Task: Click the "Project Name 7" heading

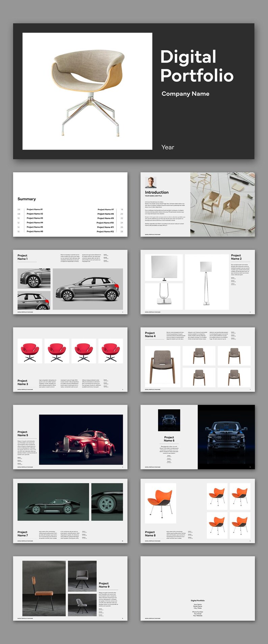Action: [23, 534]
